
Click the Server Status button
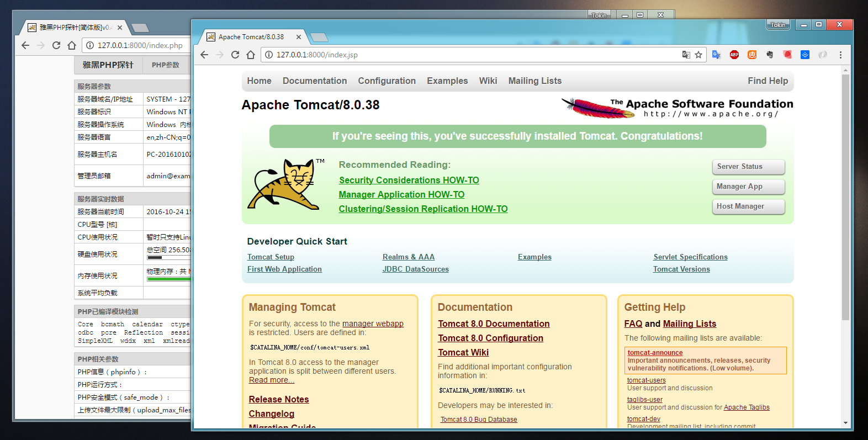coord(748,167)
